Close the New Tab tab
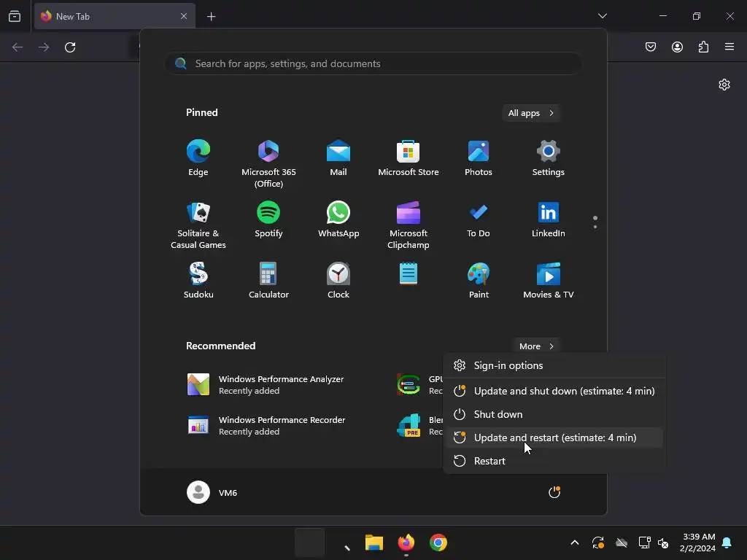Image resolution: width=747 pixels, height=560 pixels. pyautogui.click(x=184, y=16)
